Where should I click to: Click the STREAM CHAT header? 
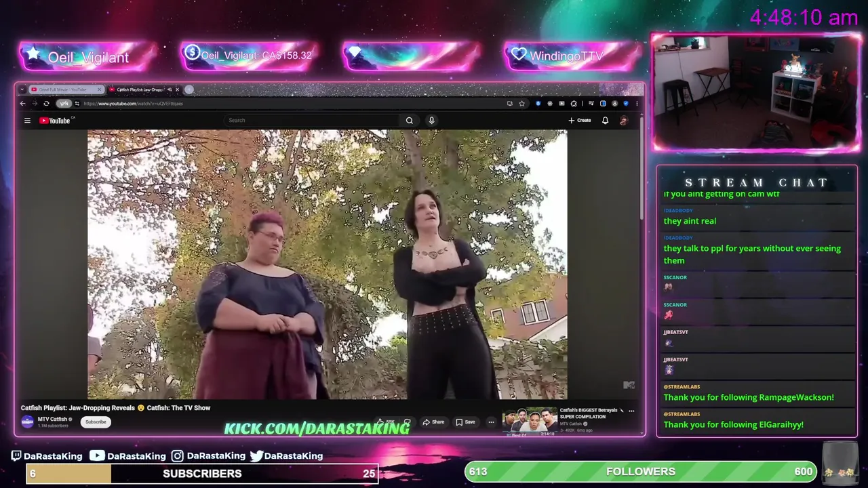click(x=757, y=182)
